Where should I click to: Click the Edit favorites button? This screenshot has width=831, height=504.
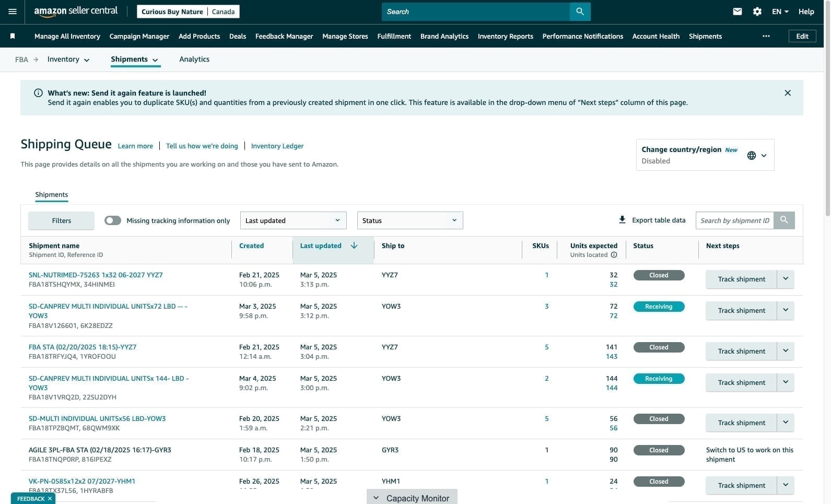pos(802,36)
